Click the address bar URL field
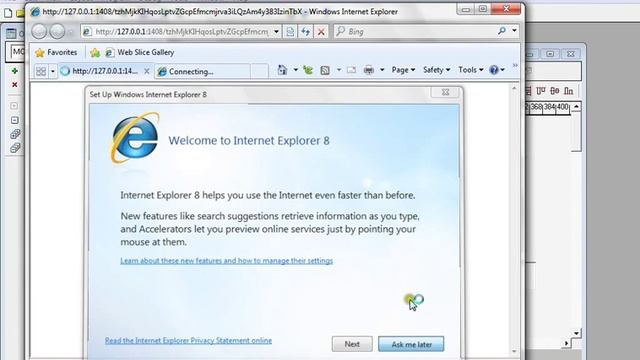This screenshot has width=640, height=360. tap(182, 31)
